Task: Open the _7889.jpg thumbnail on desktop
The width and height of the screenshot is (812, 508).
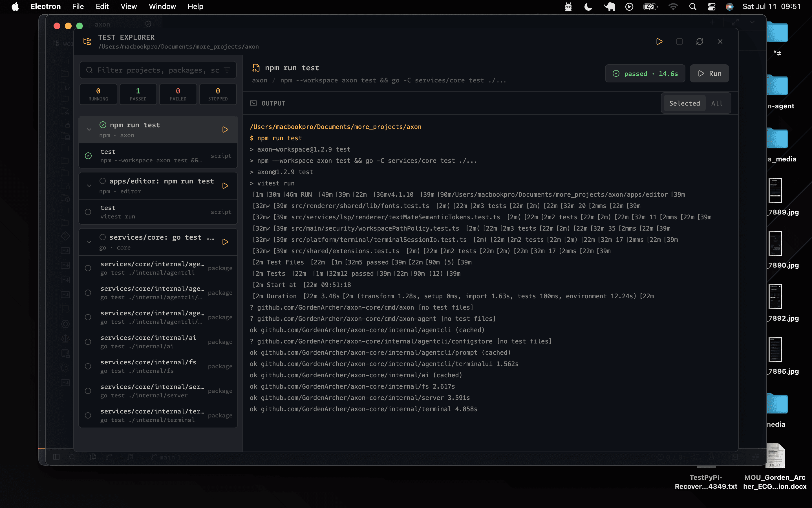Action: pos(775,190)
